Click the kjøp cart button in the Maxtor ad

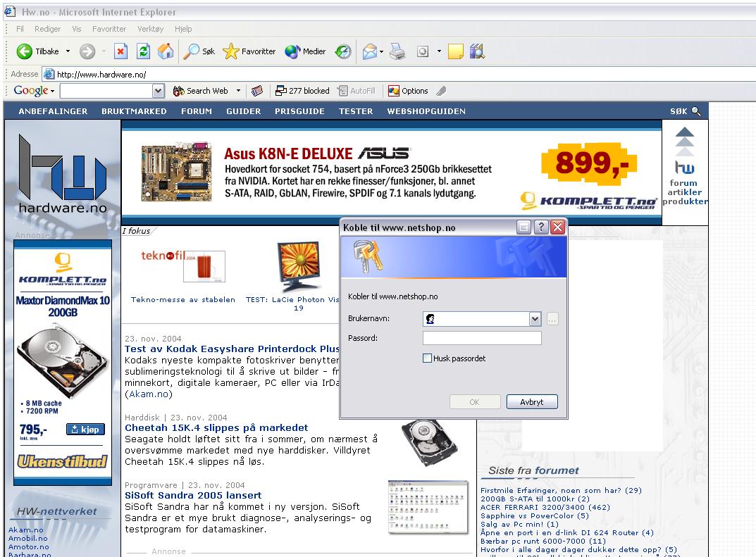tap(85, 430)
